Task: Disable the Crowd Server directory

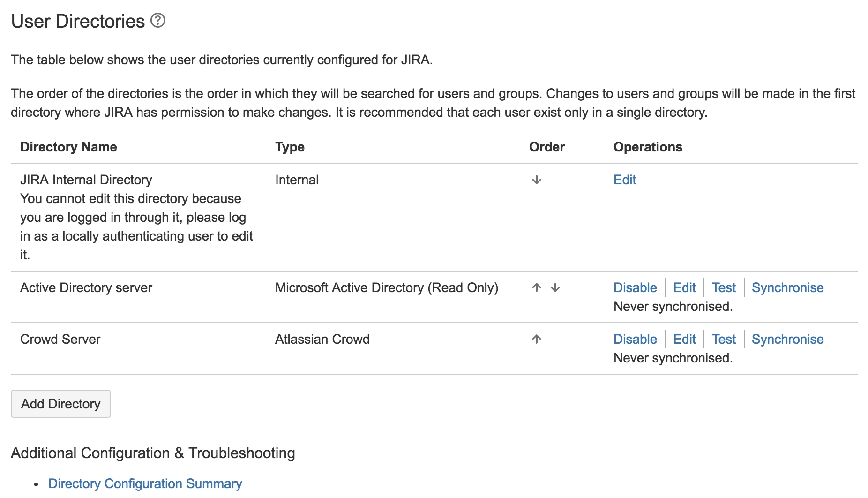Action: point(635,339)
